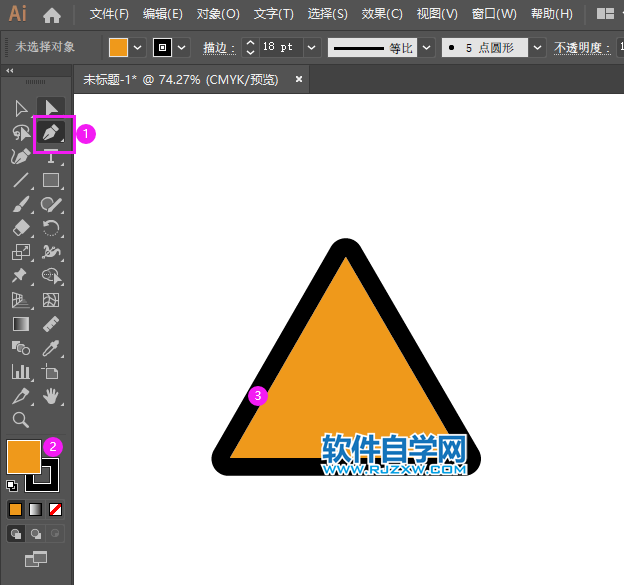Viewport: 624px width, 585px height.
Task: Select the Mesh tool
Action: [51, 300]
